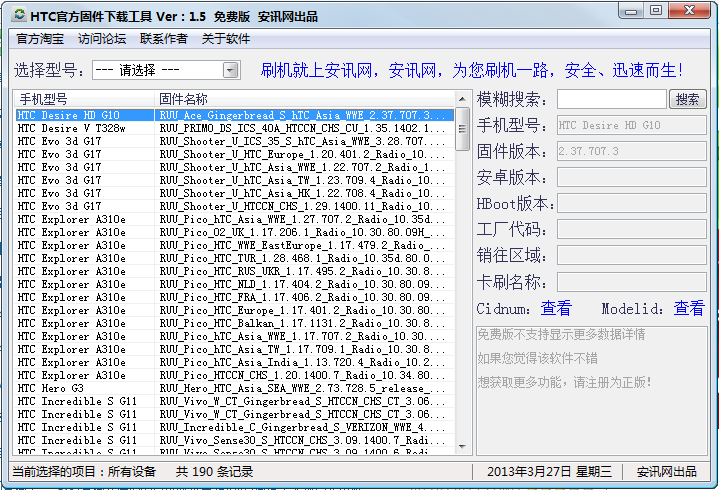719x490 pixels.
Task: Open the 关于软件 menu
Action: [x=226, y=39]
